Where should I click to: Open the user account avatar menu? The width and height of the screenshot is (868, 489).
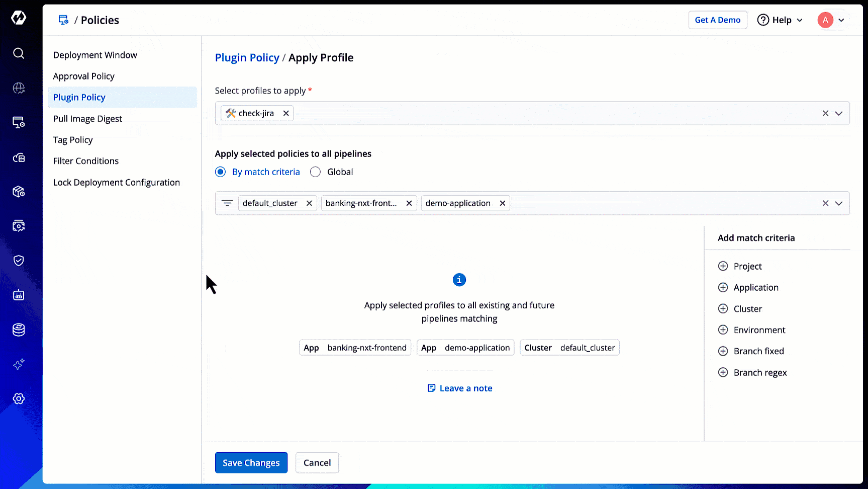(x=831, y=20)
